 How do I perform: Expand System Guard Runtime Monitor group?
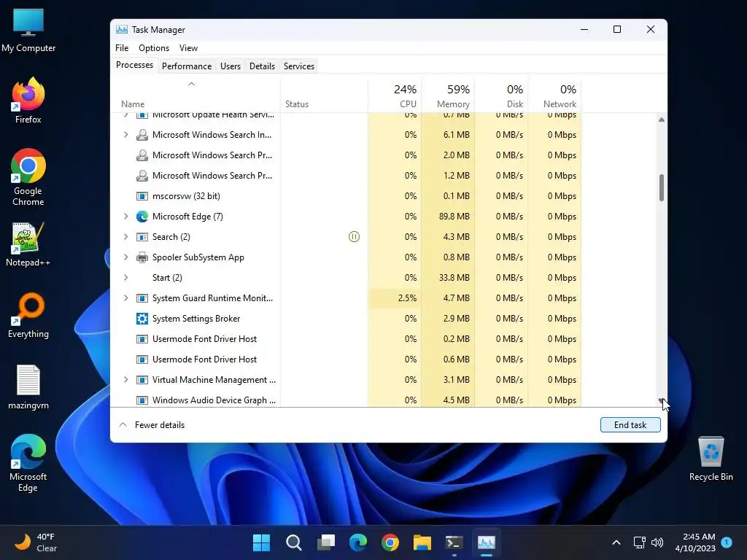click(x=125, y=298)
